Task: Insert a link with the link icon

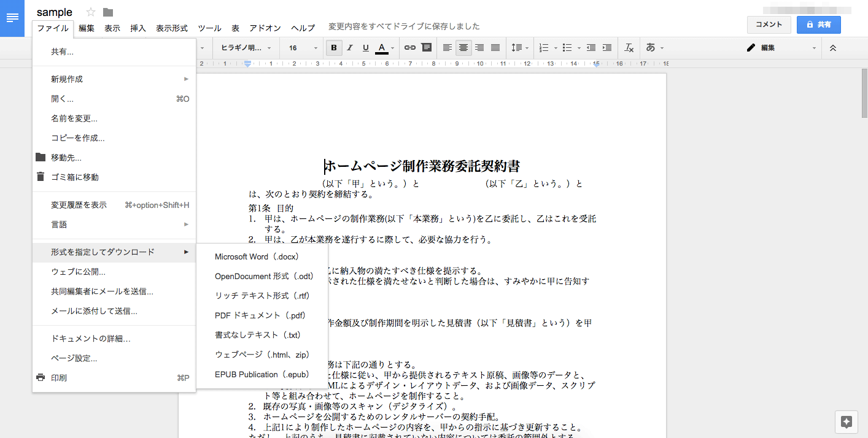Action: [410, 48]
